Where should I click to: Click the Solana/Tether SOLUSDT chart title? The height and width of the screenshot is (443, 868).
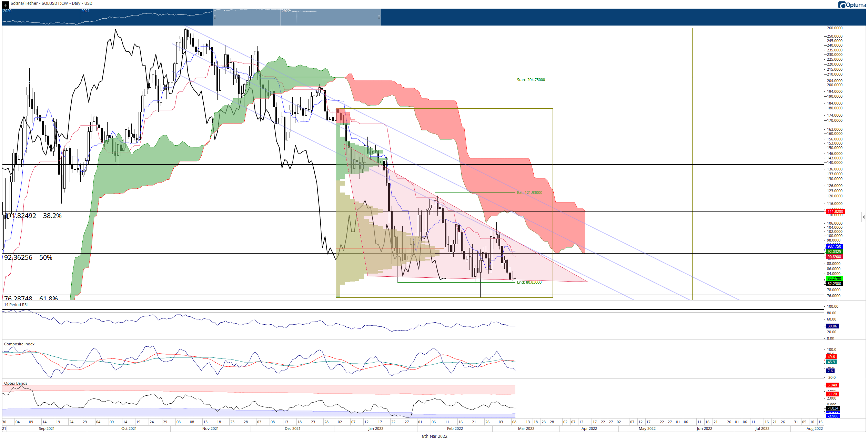(51, 3)
